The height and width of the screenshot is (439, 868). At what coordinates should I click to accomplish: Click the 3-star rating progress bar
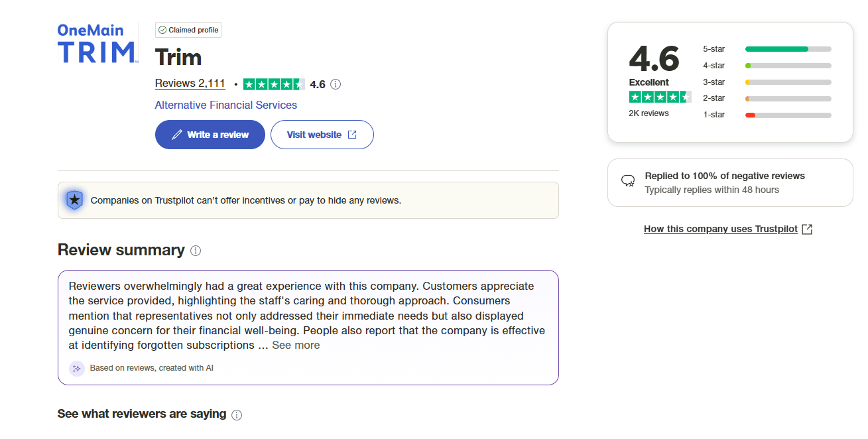[x=788, y=82]
